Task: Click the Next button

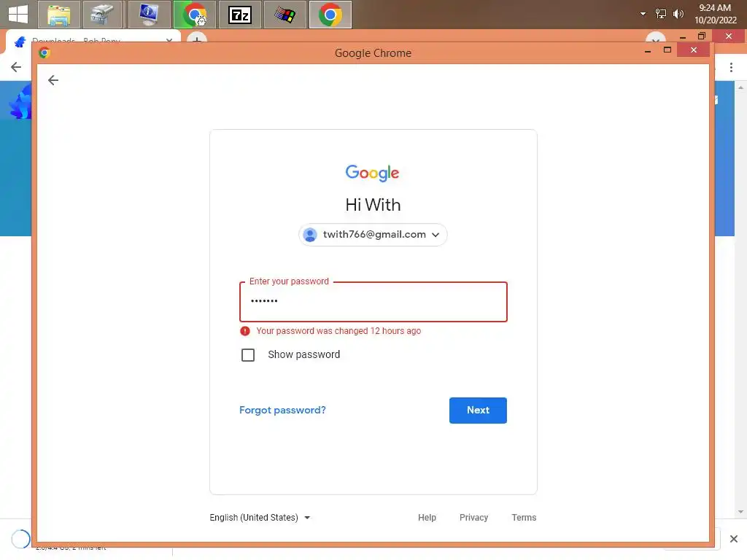Action: click(478, 410)
